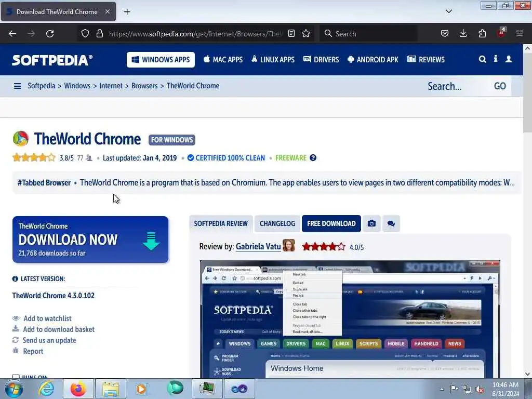The width and height of the screenshot is (532, 399).
Task: Switch to Firefox in the taskbar
Action: [x=78, y=389]
